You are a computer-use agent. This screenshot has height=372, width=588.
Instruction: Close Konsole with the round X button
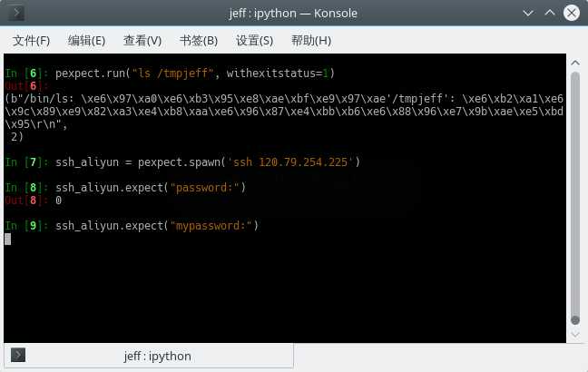(572, 13)
